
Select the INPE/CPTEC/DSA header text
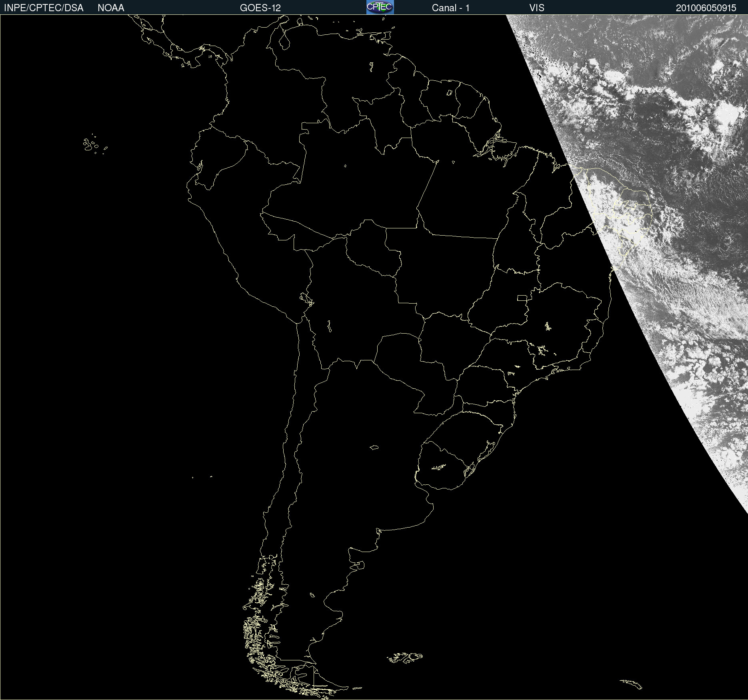coord(44,8)
